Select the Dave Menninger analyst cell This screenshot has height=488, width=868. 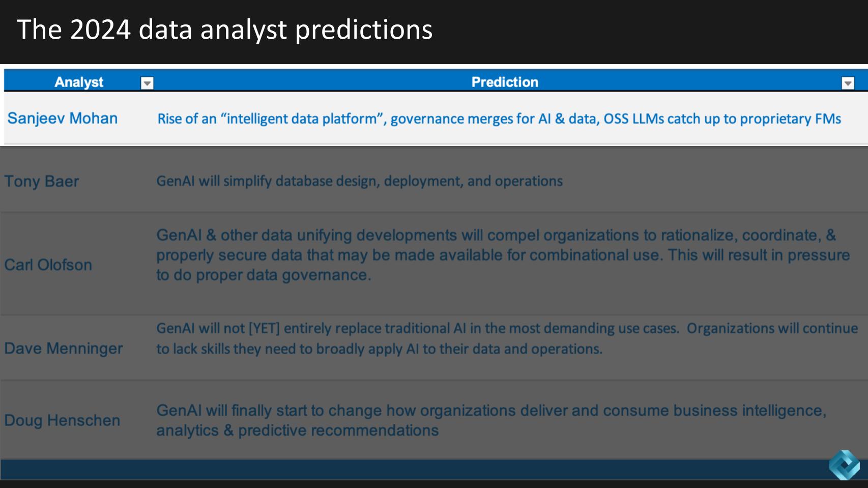(x=64, y=349)
